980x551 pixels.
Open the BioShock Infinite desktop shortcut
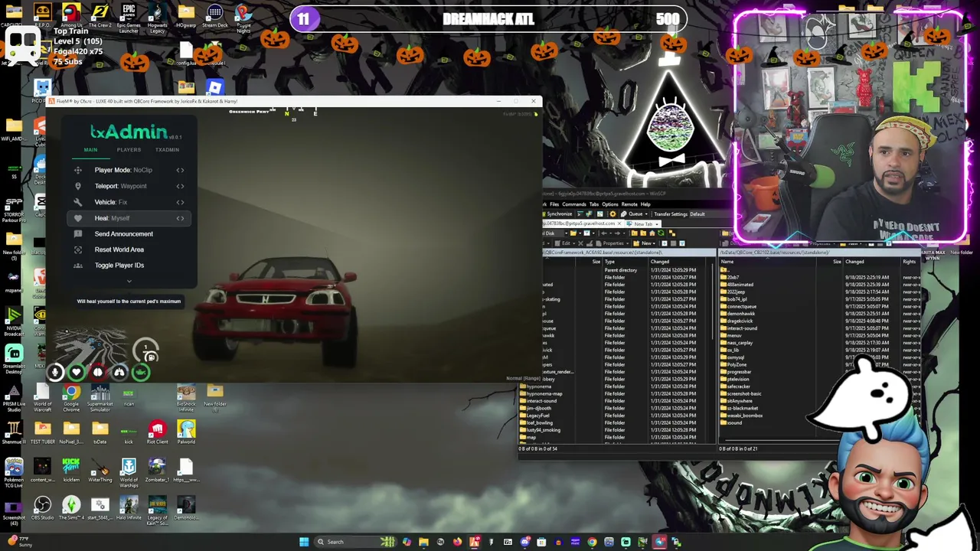[x=186, y=398]
